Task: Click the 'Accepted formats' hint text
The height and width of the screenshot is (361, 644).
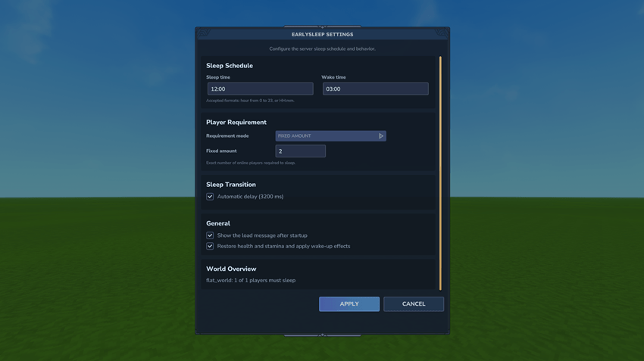Action: 250,101
